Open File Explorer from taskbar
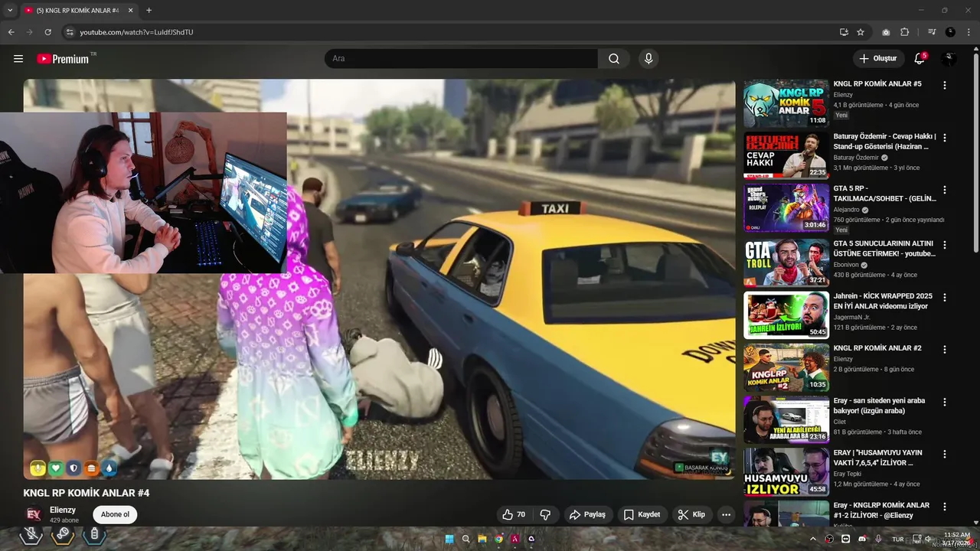980x551 pixels. click(x=482, y=539)
